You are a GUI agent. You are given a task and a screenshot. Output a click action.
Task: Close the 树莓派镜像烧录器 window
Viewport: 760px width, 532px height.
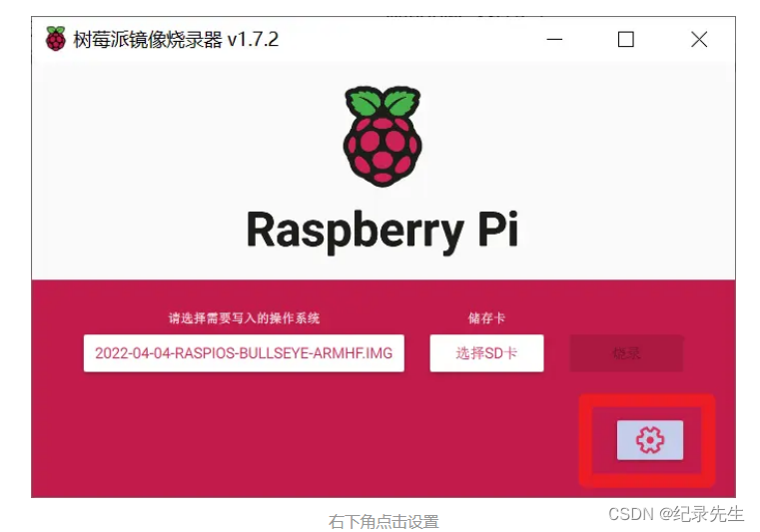click(x=699, y=39)
